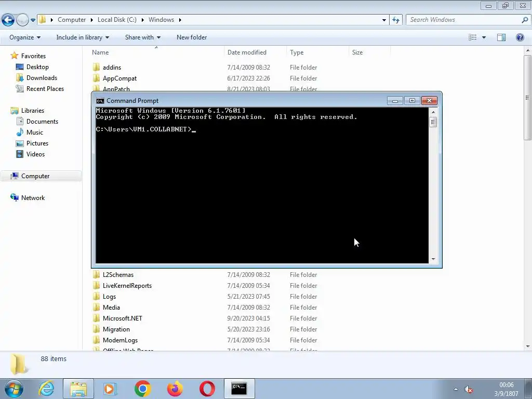532x399 pixels.
Task: Click the search magnifier icon
Action: click(x=525, y=20)
